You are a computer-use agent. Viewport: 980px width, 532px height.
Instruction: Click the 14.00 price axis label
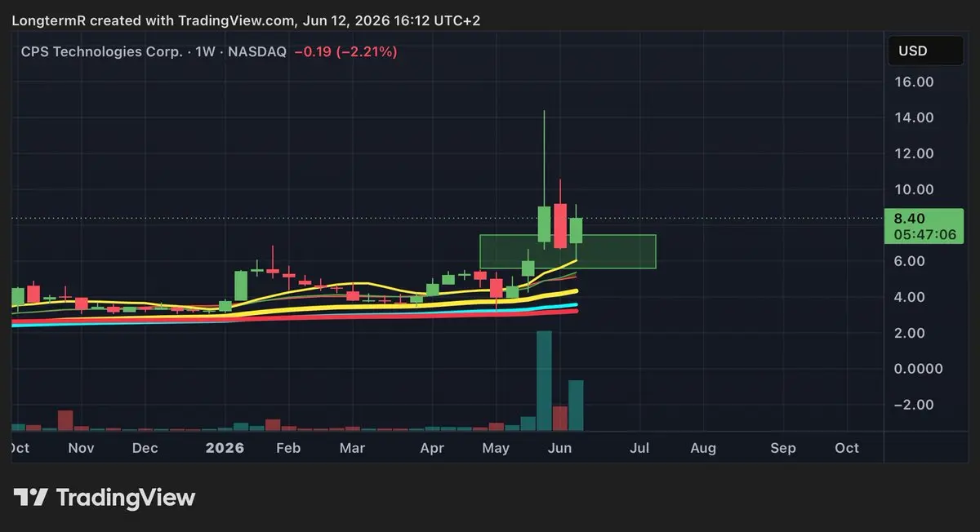point(914,117)
